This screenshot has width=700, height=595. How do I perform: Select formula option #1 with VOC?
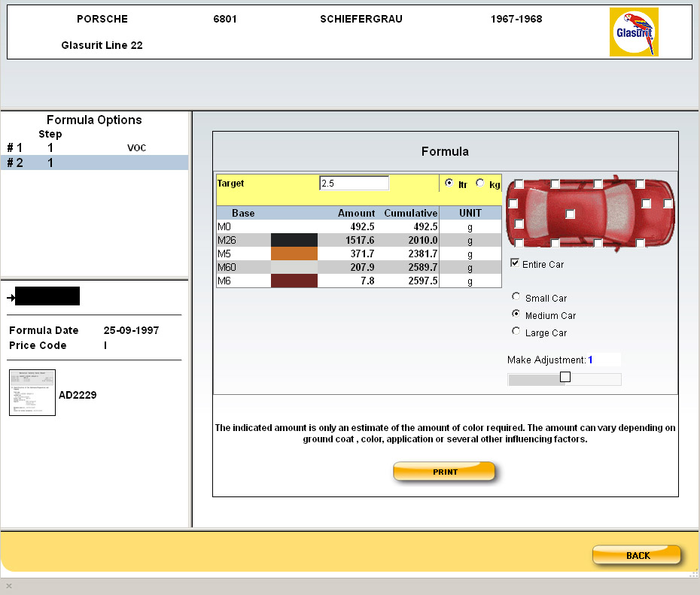(94, 147)
